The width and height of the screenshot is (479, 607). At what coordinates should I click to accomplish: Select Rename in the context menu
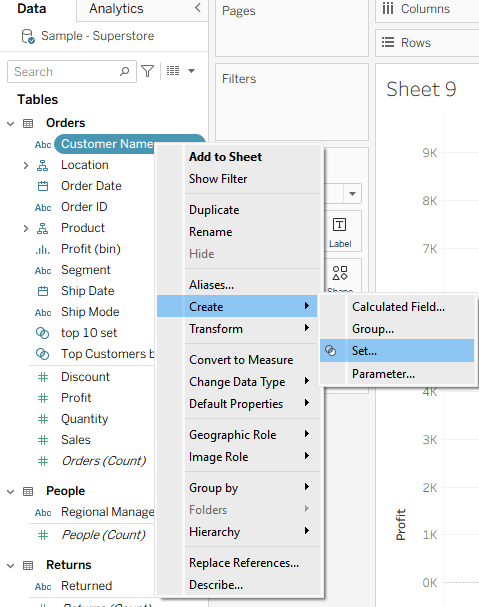click(237, 232)
